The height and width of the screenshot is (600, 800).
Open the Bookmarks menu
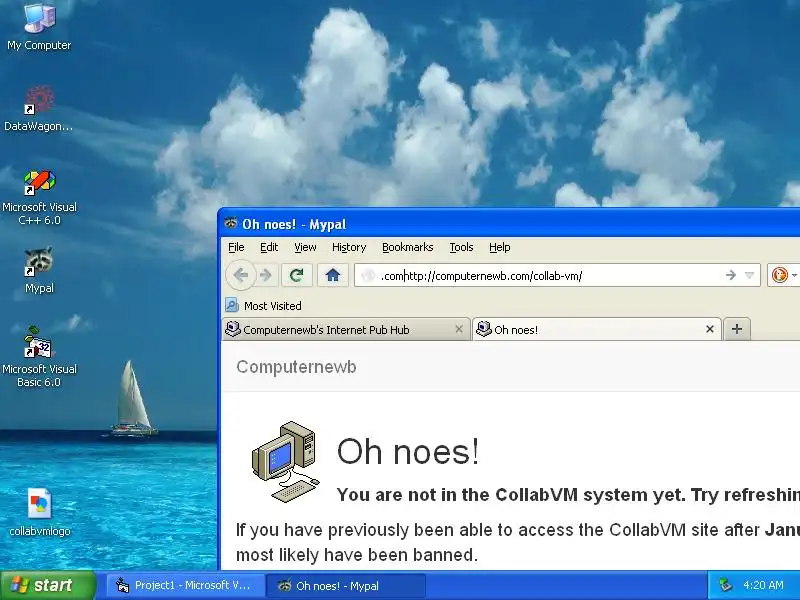coord(407,247)
